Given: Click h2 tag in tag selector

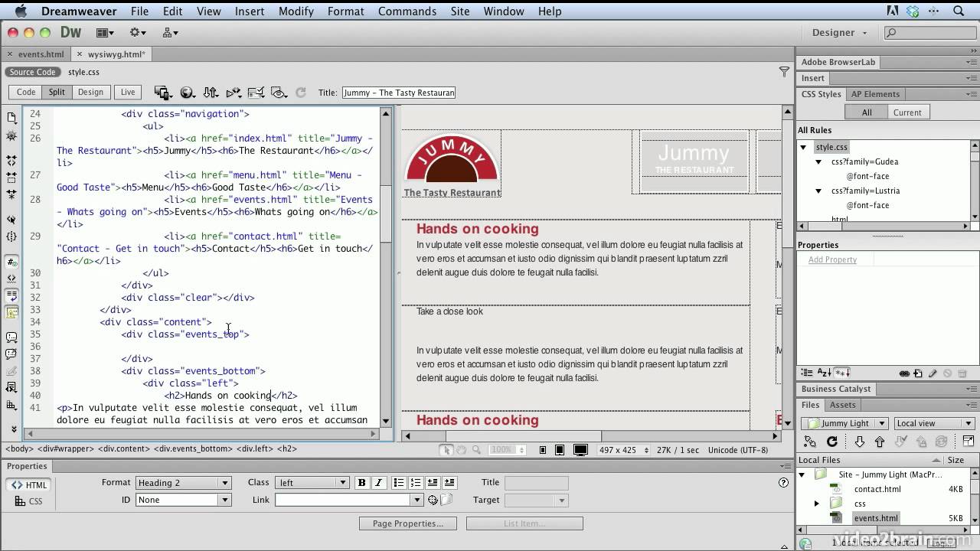Looking at the screenshot, I should (287, 449).
